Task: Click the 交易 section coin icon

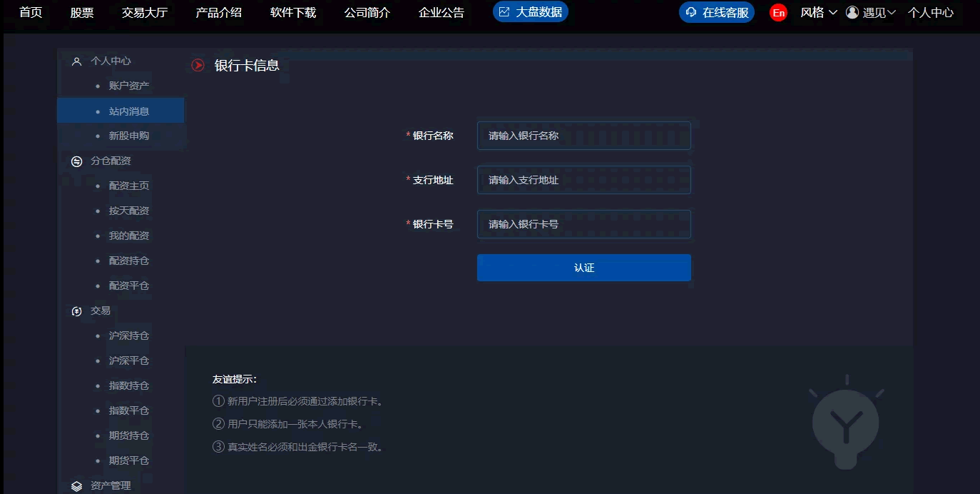Action: click(77, 311)
